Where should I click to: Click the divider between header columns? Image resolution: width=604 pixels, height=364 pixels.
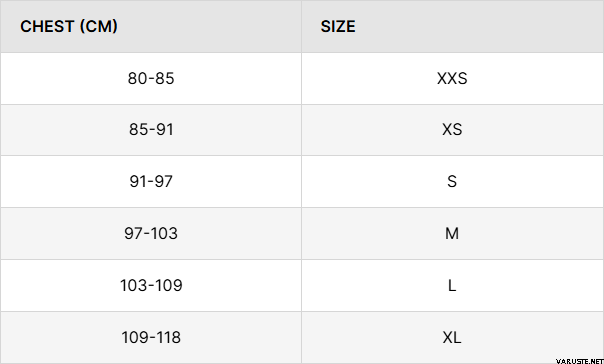tap(301, 27)
